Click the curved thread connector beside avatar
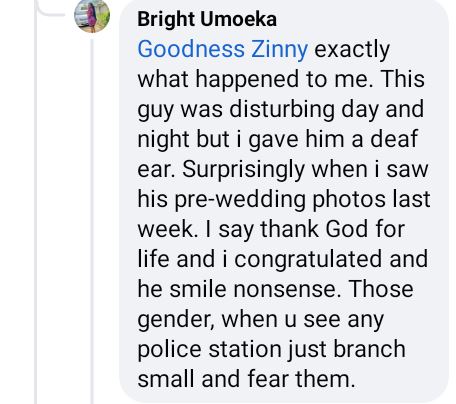 [50, 10]
